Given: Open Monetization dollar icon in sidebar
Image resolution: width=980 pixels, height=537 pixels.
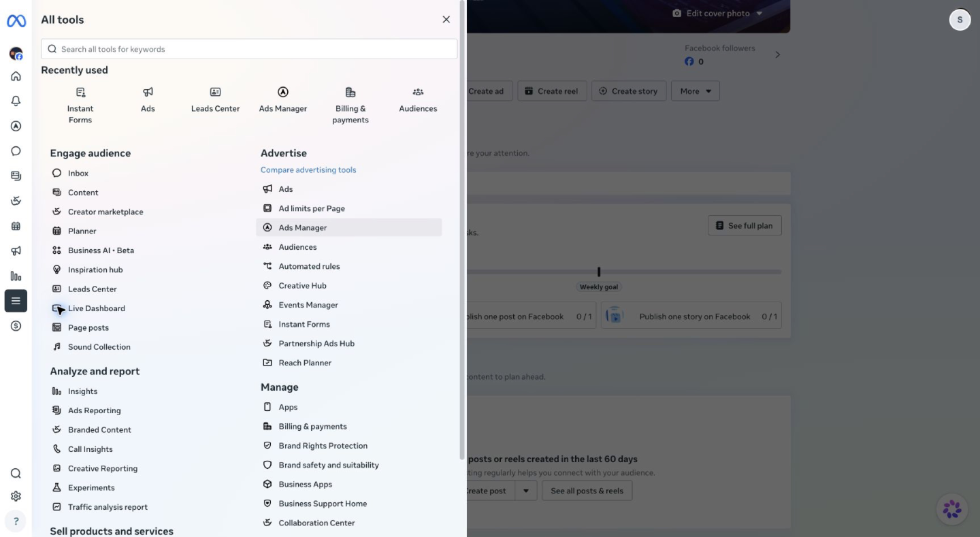Looking at the screenshot, I should coord(16,326).
